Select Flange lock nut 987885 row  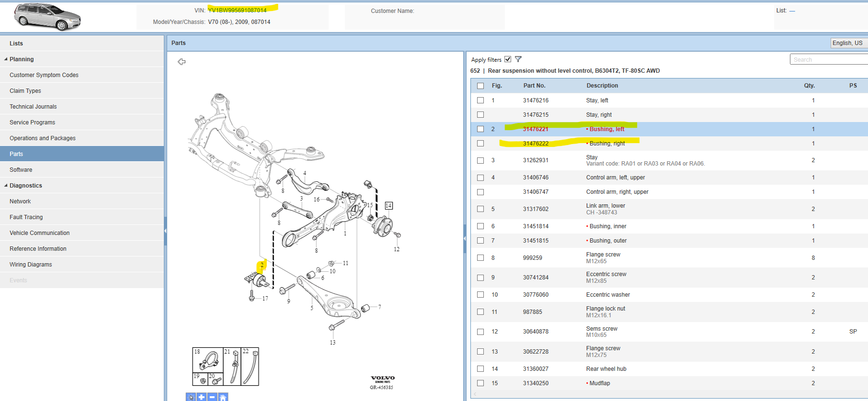pyautogui.click(x=669, y=312)
